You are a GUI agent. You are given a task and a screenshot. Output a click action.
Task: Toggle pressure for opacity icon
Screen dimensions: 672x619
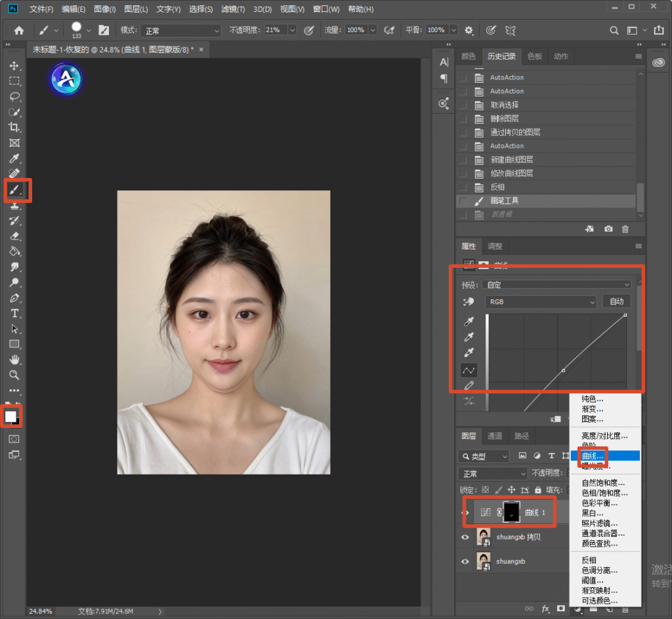click(308, 30)
